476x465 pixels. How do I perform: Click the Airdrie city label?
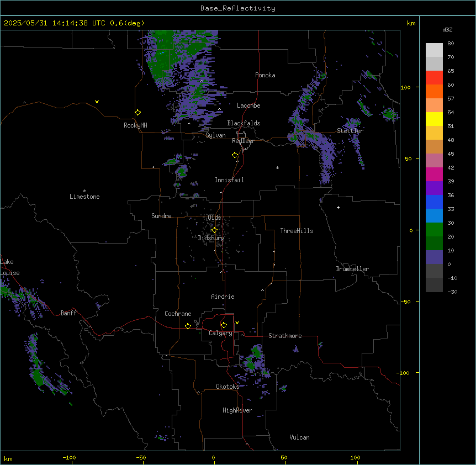pos(223,297)
